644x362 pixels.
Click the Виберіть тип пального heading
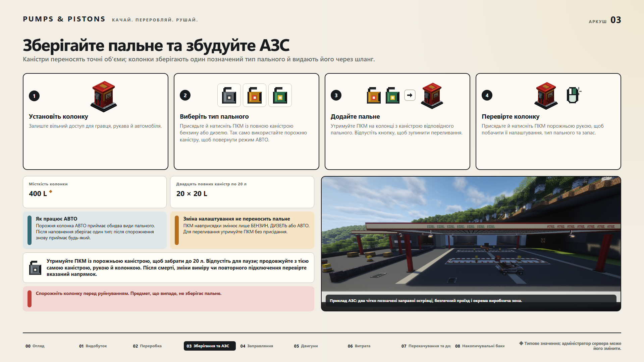click(214, 117)
